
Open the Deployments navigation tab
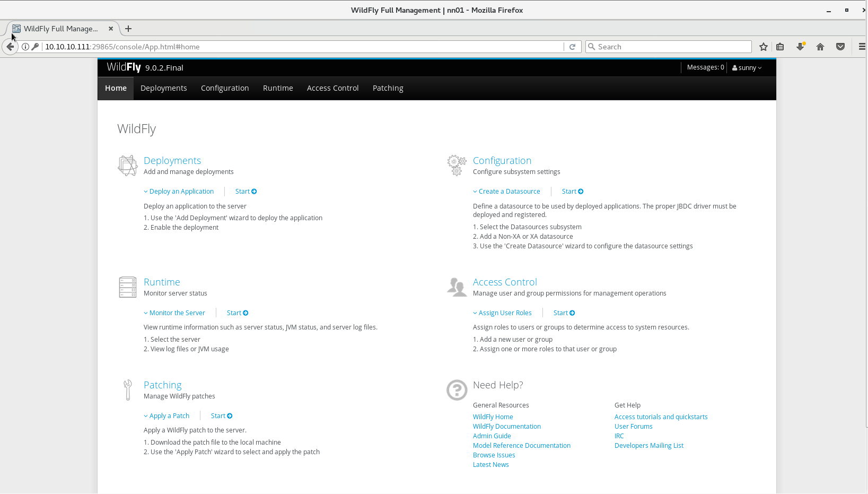point(164,88)
